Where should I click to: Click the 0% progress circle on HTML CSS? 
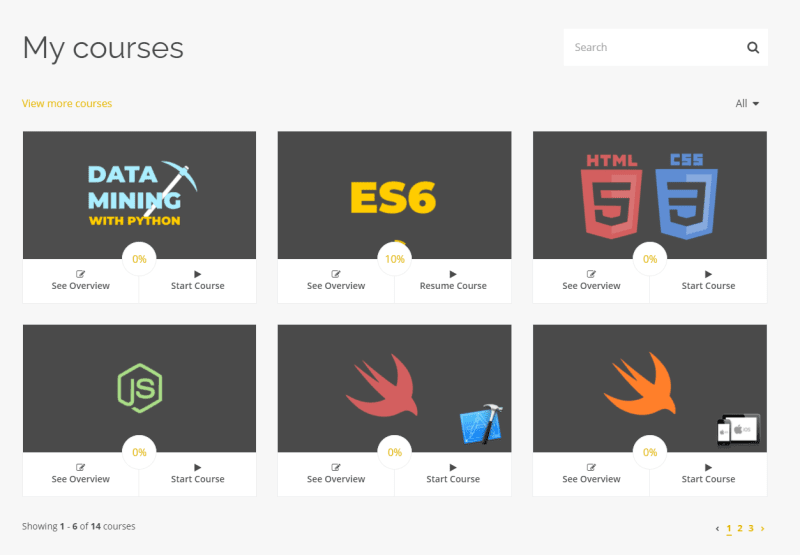[x=650, y=259]
